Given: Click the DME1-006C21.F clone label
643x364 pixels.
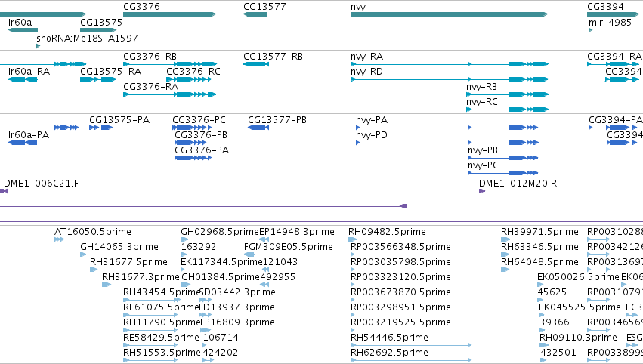Looking at the screenshot, I should (41, 184).
